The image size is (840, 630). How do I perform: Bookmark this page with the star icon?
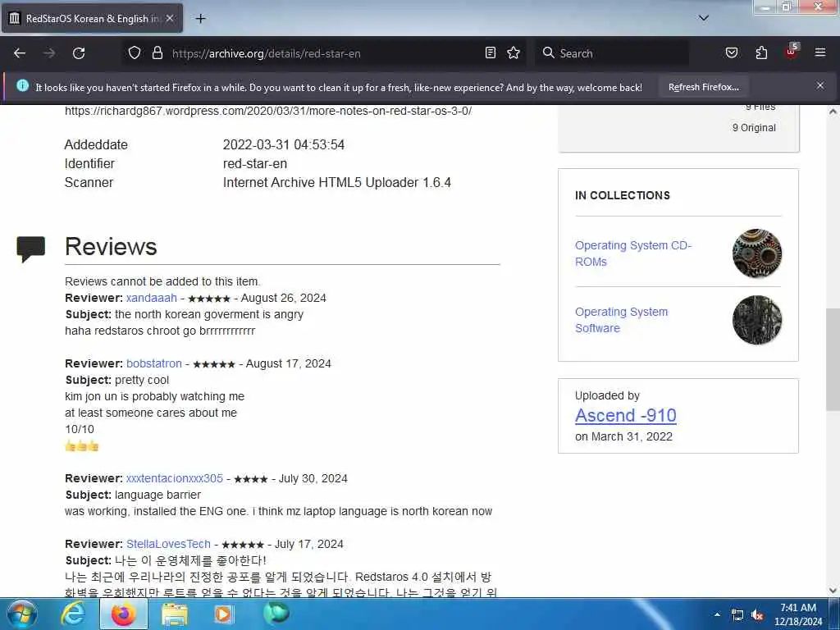point(514,52)
